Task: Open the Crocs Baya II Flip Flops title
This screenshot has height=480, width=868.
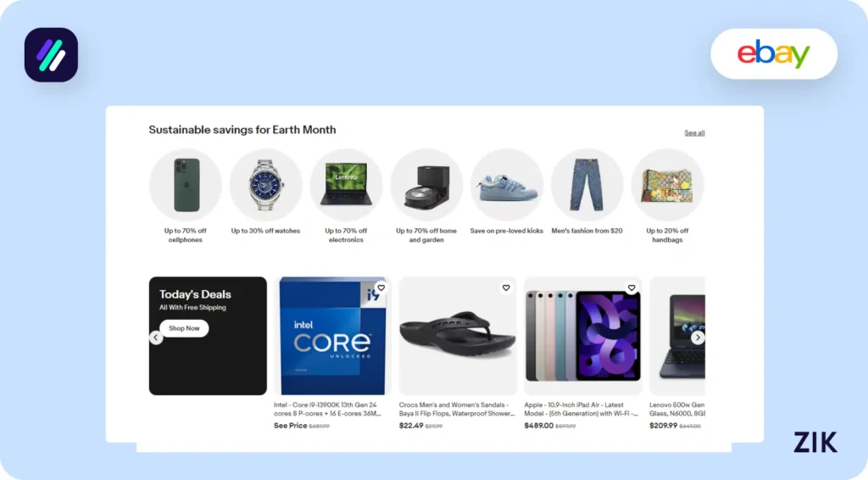Action: 456,410
